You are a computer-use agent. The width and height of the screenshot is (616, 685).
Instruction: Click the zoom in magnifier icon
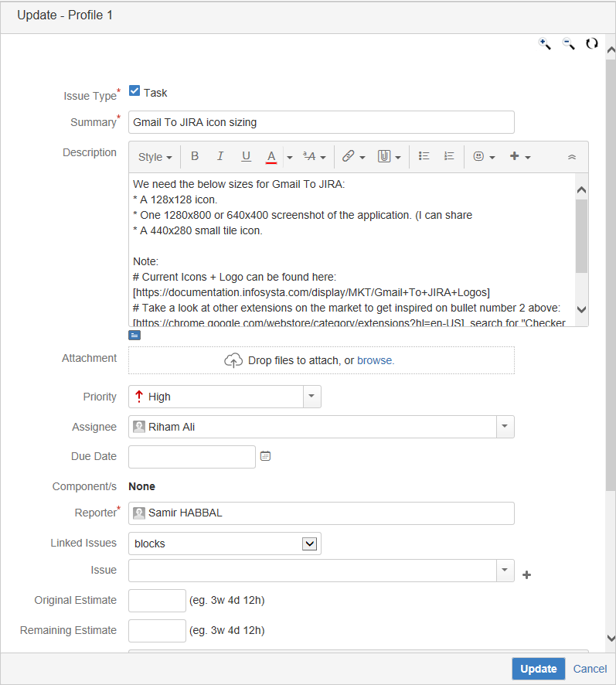tap(544, 44)
